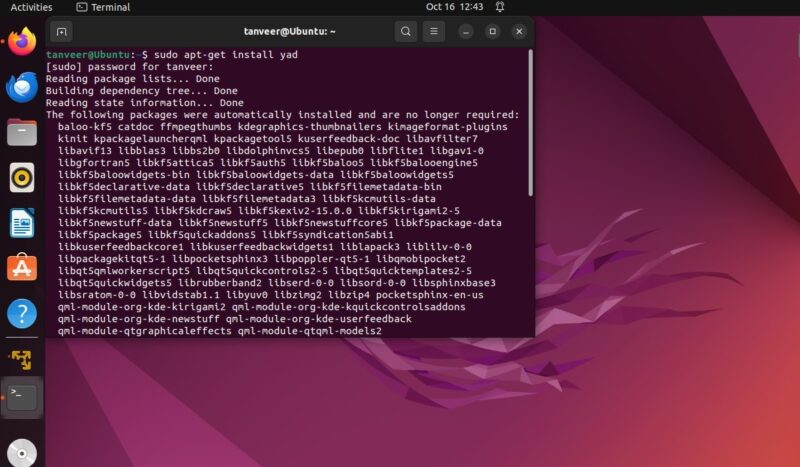Click the package name 'libkf5kcmutils-data'
The height and width of the screenshot is (467, 800).
tap(379, 199)
